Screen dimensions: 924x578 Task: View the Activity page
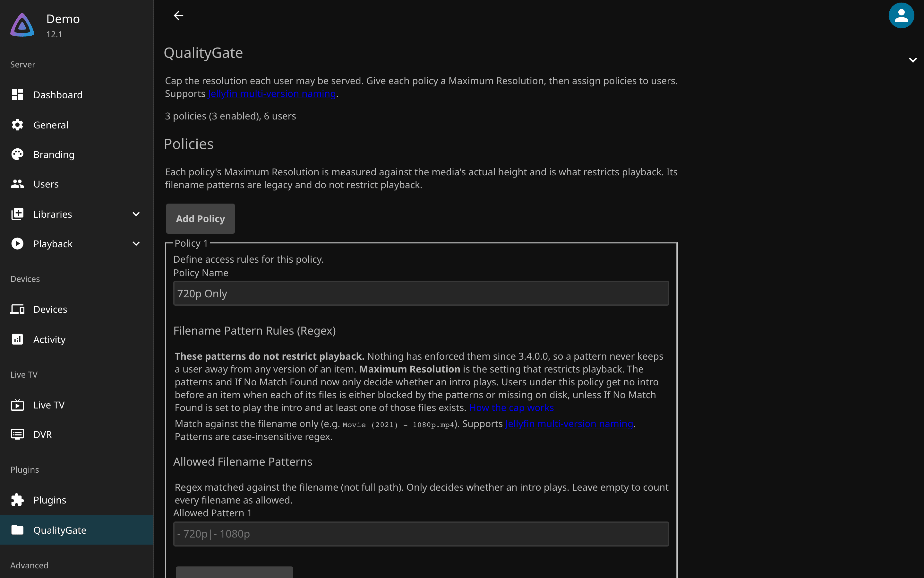[x=77, y=339]
